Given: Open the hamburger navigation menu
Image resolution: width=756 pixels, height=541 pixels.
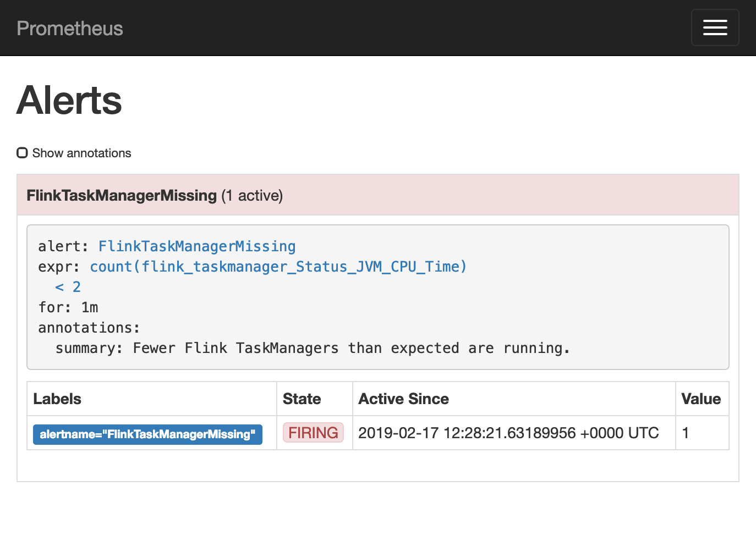Looking at the screenshot, I should pos(715,27).
